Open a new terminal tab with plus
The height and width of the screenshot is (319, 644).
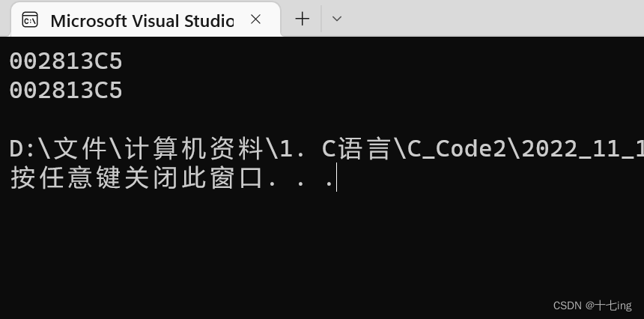point(303,19)
